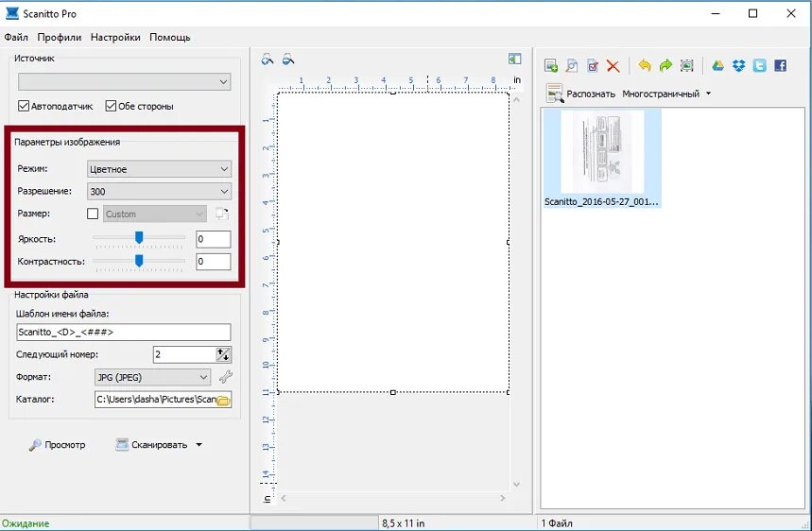Click the Просмотр preview button
Viewport: 812px width, 531px height.
pyautogui.click(x=57, y=445)
